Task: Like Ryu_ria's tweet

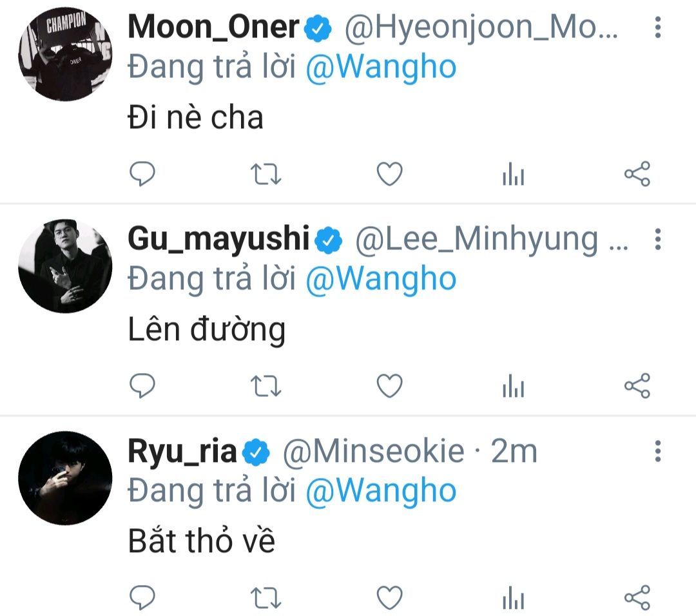Action: [389, 597]
